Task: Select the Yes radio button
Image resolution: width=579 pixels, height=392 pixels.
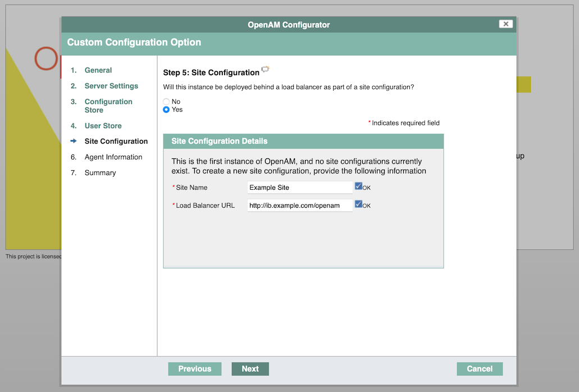Action: coord(166,110)
